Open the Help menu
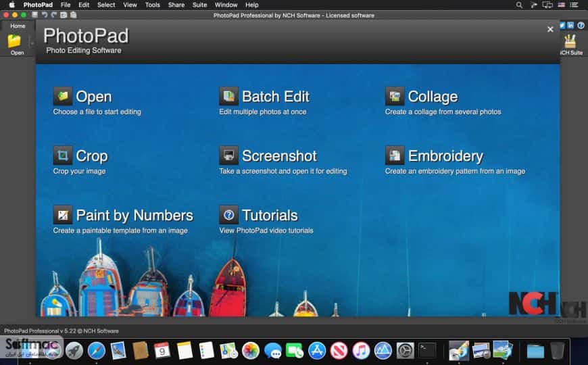Viewport: 588px width, 365px height. [x=252, y=5]
